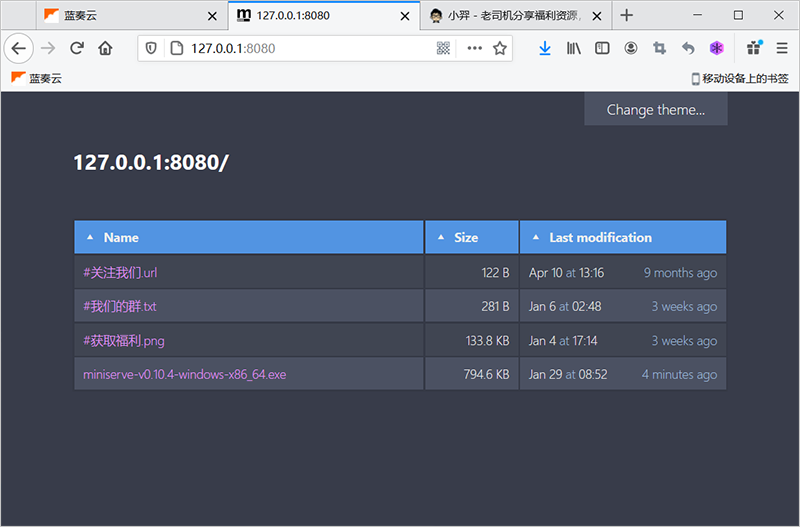Reload the current page
Image resolution: width=800 pixels, height=527 pixels.
(x=77, y=48)
